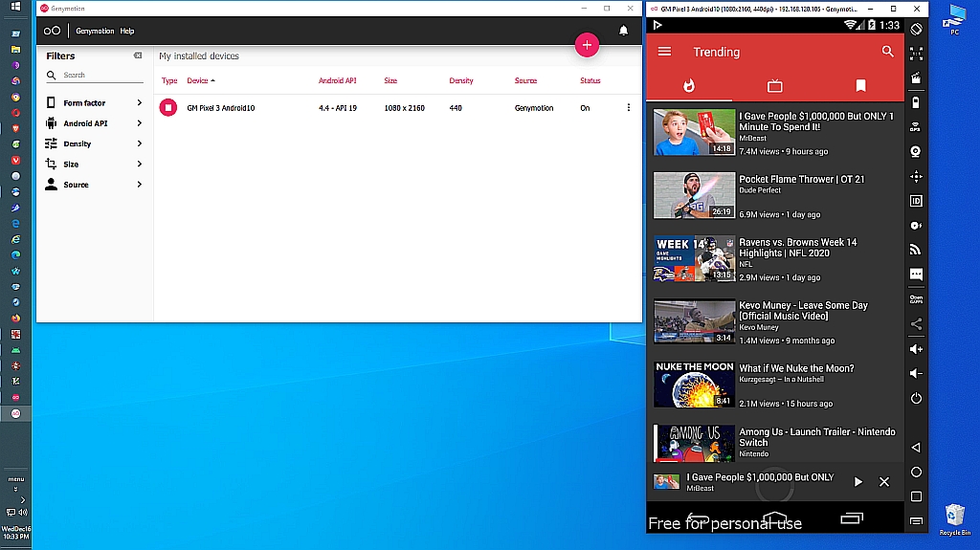Open Android recent apps square button
Screen dimensions: 980x550
coord(916,496)
